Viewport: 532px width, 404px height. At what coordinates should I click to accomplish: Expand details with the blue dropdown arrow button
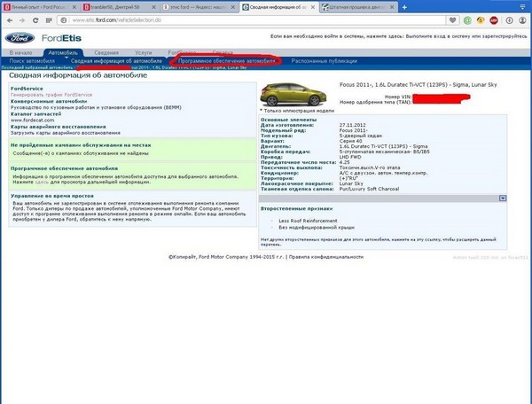pos(503,198)
